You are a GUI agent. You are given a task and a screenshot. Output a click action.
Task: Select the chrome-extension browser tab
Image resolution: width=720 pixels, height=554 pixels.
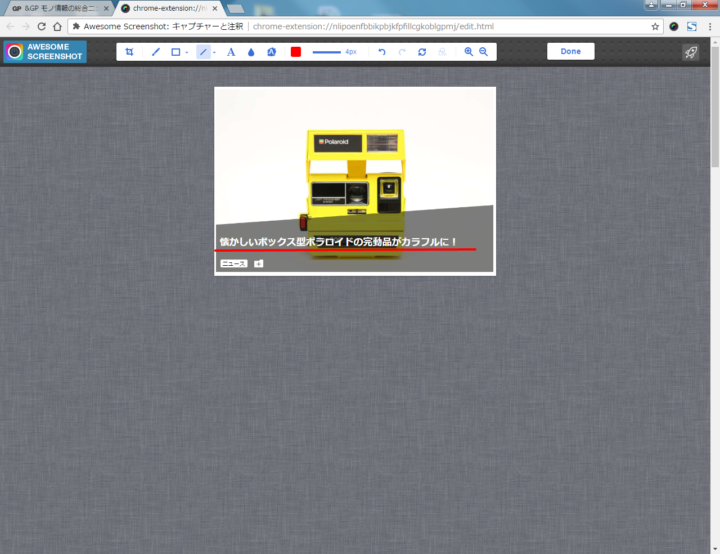pyautogui.click(x=168, y=8)
